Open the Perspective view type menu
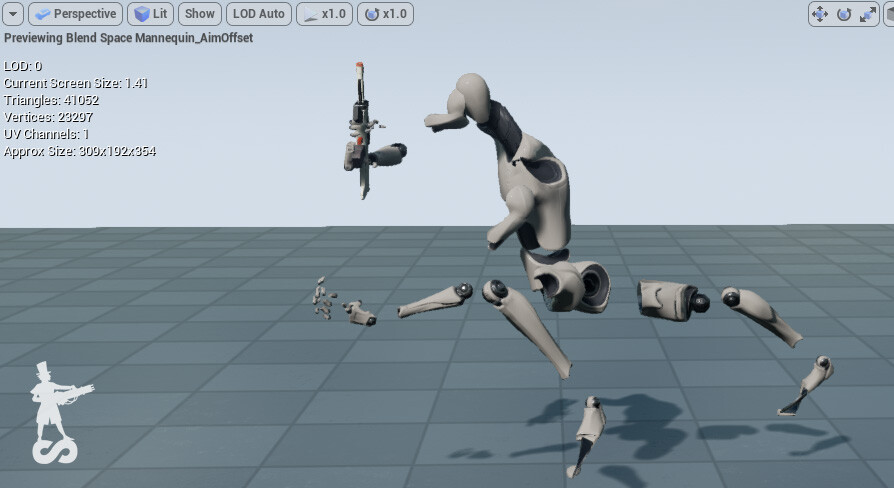 pos(75,14)
